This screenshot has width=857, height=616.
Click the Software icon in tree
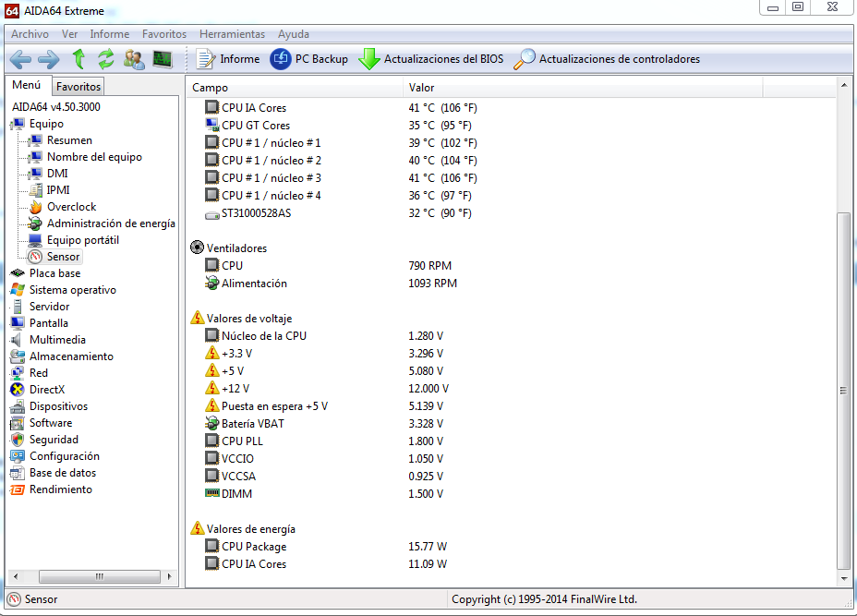[18, 423]
